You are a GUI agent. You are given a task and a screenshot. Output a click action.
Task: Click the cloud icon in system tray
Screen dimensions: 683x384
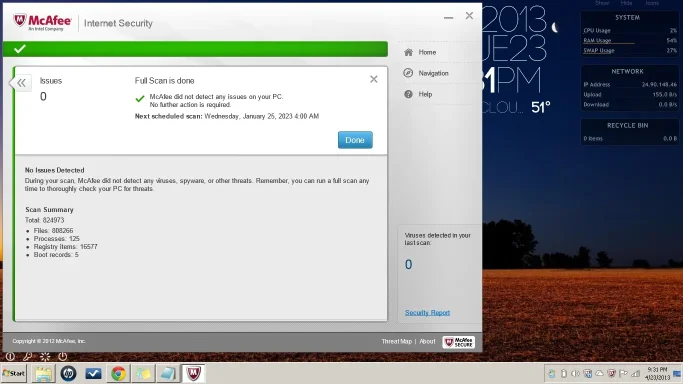pyautogui.click(x=600, y=374)
